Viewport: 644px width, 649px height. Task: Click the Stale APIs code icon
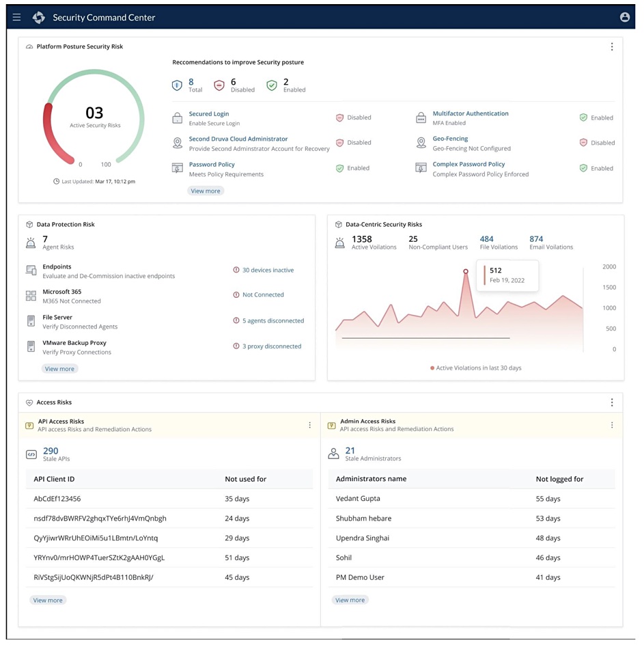tap(31, 454)
